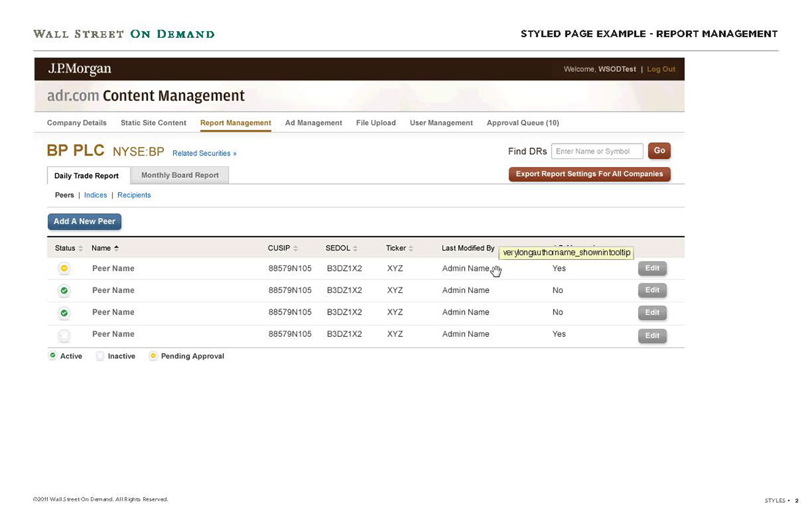Image resolution: width=812 pixels, height=525 pixels.
Task: Click XYZ ticker in the pending approval row
Action: pyautogui.click(x=395, y=269)
